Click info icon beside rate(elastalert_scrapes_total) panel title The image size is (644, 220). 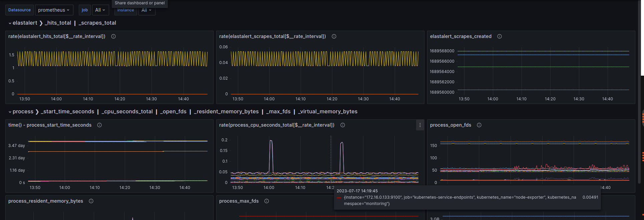coord(334,36)
